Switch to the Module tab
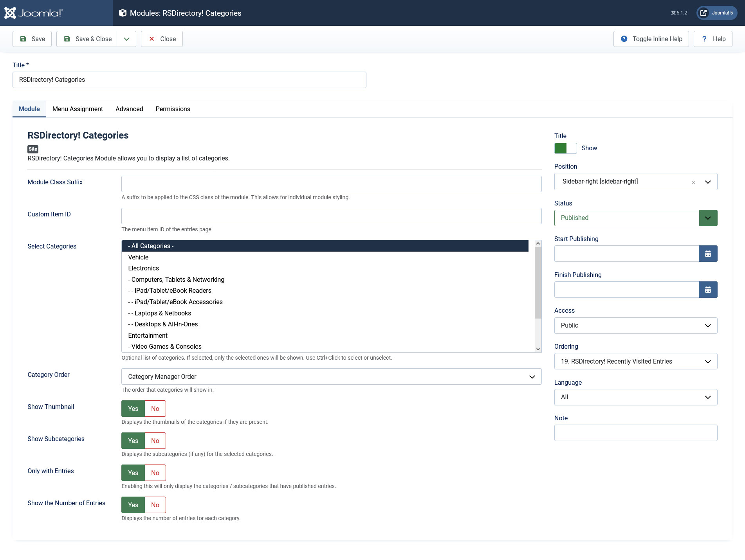The width and height of the screenshot is (745, 560). pos(29,109)
